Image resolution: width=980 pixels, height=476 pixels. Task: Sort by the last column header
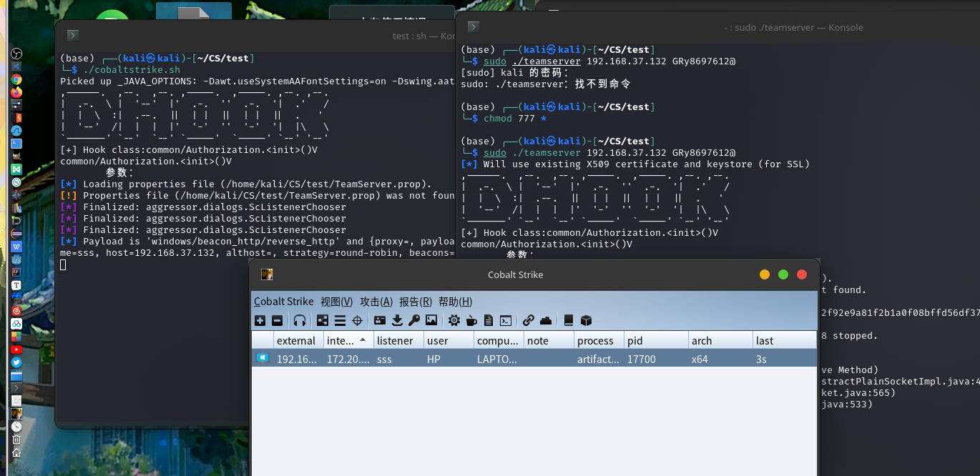point(785,340)
